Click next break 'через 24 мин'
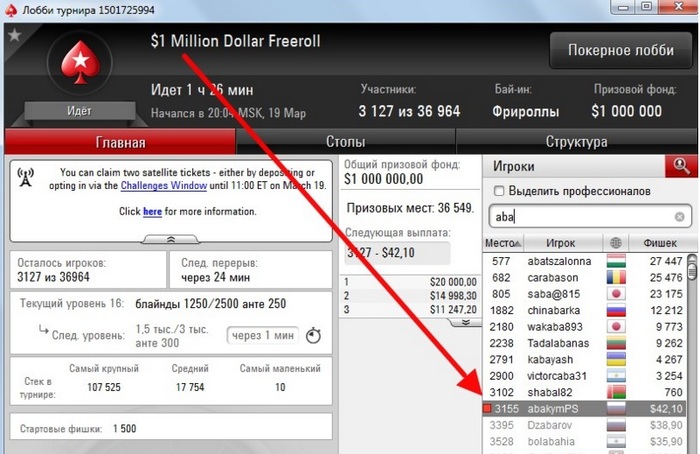700x454 pixels. tap(215, 277)
